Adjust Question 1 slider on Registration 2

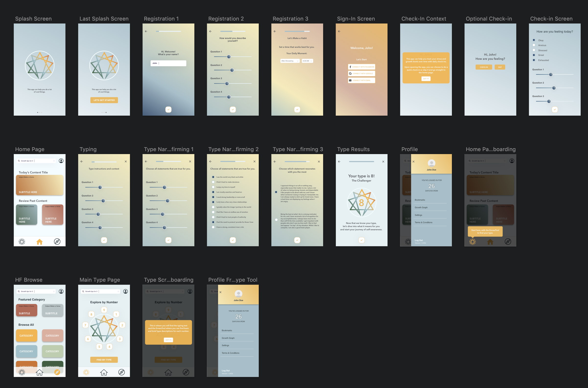(229, 57)
